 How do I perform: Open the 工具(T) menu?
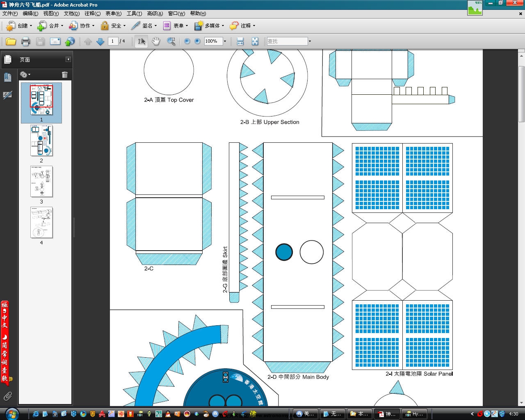pyautogui.click(x=134, y=14)
